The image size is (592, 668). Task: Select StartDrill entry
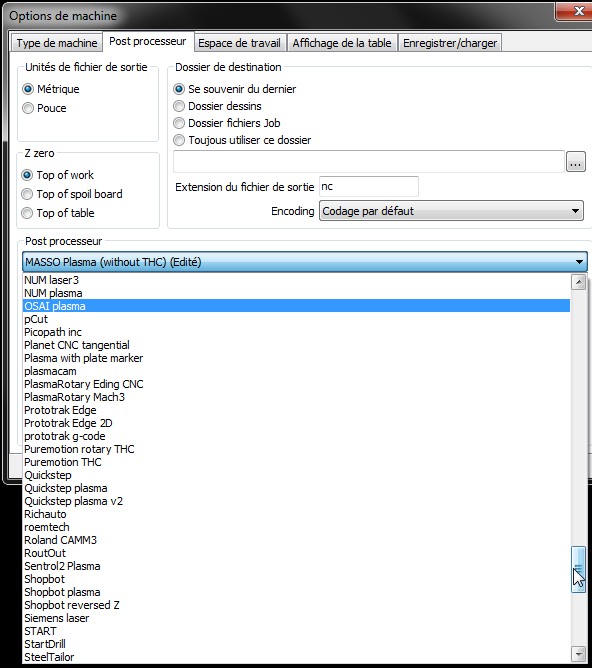(296, 644)
